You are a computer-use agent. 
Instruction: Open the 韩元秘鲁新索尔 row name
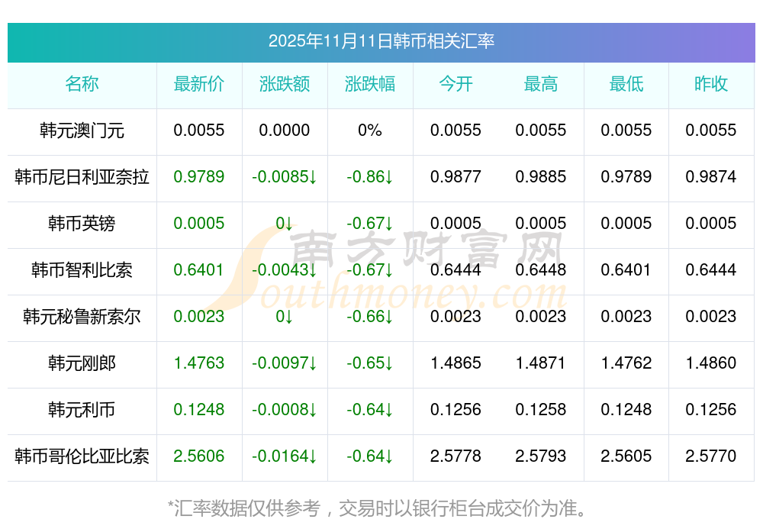click(82, 317)
